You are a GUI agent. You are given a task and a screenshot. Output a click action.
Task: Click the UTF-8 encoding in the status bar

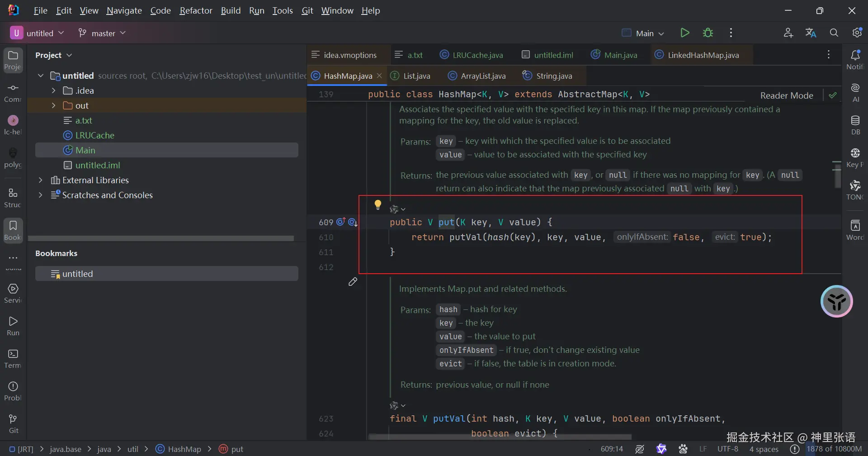[727, 449]
